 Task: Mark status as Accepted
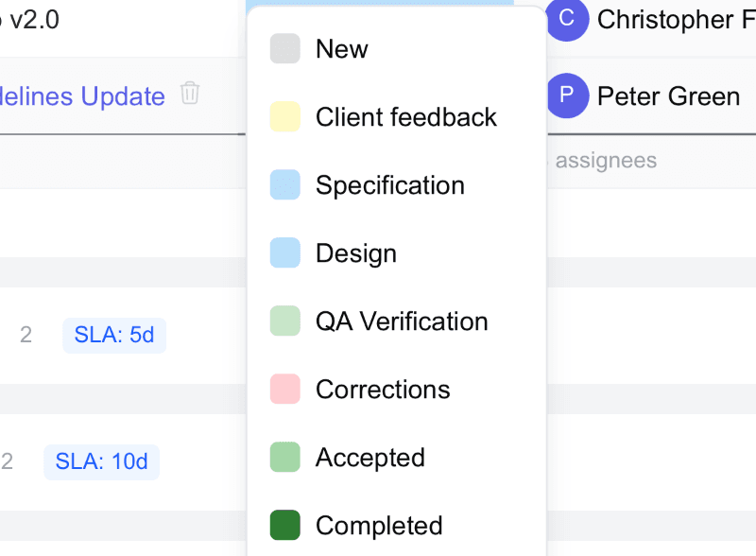point(369,458)
